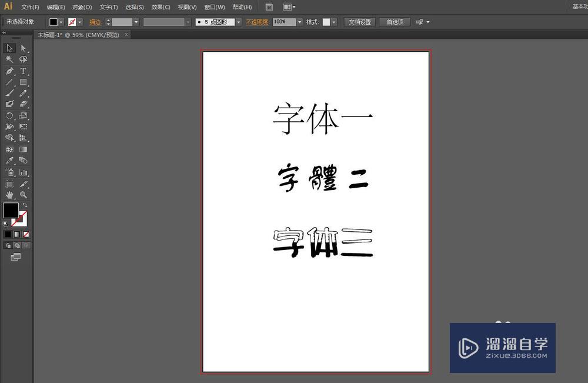Grab the Hand tool
Image resolution: width=588 pixels, height=383 pixels.
coord(9,194)
